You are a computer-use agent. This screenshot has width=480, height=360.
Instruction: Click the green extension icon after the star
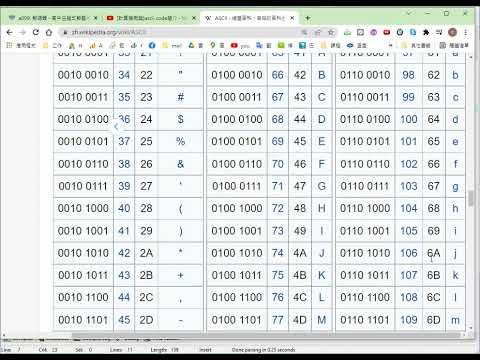click(x=347, y=32)
